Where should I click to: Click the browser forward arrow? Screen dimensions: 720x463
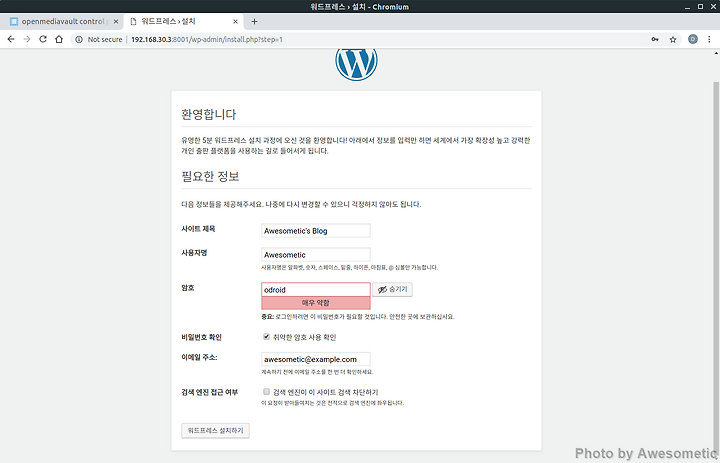tap(27, 40)
